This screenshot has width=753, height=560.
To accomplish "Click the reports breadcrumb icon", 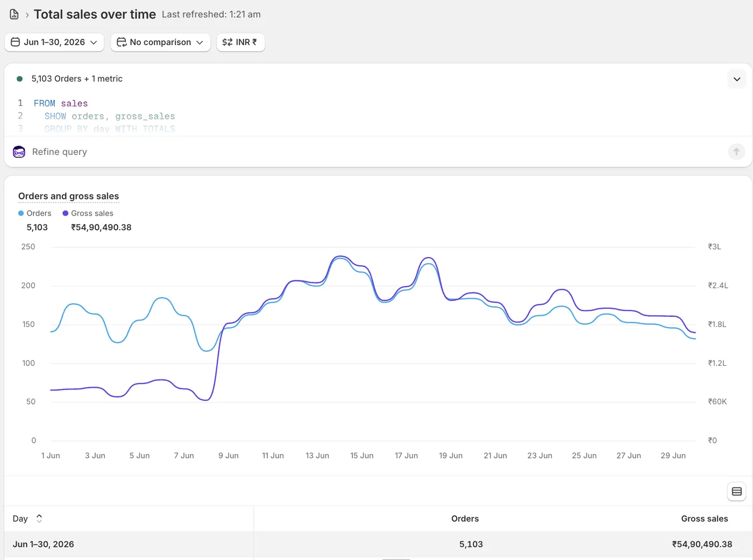I will pyautogui.click(x=15, y=15).
